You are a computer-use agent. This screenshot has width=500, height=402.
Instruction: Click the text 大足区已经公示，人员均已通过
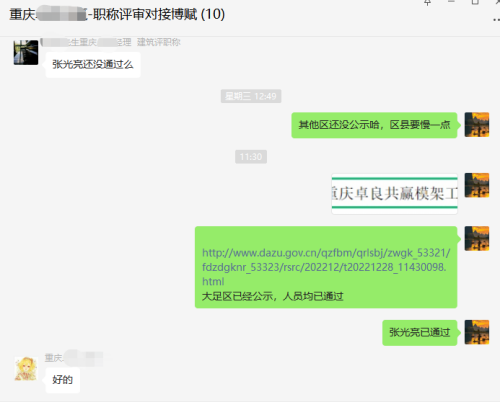[273, 296]
